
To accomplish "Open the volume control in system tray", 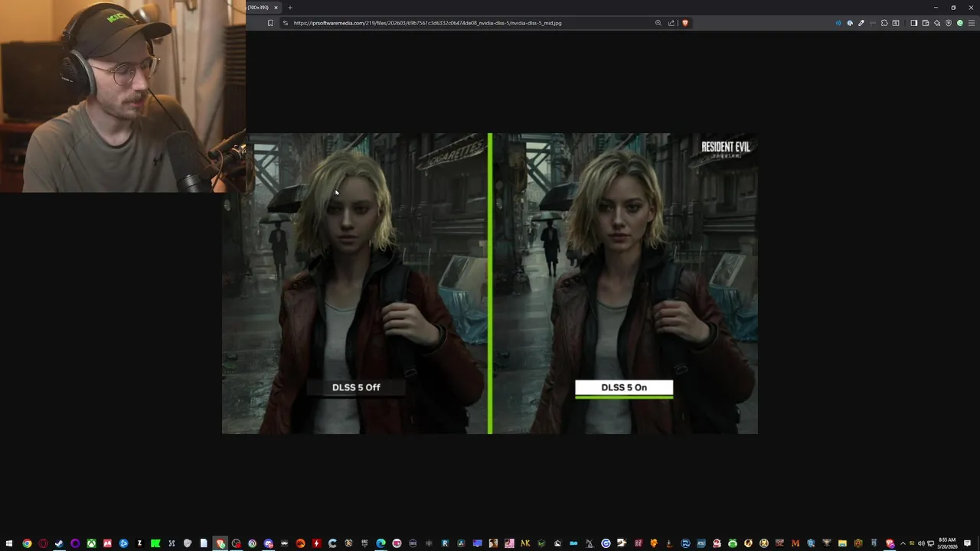I will pos(921,543).
